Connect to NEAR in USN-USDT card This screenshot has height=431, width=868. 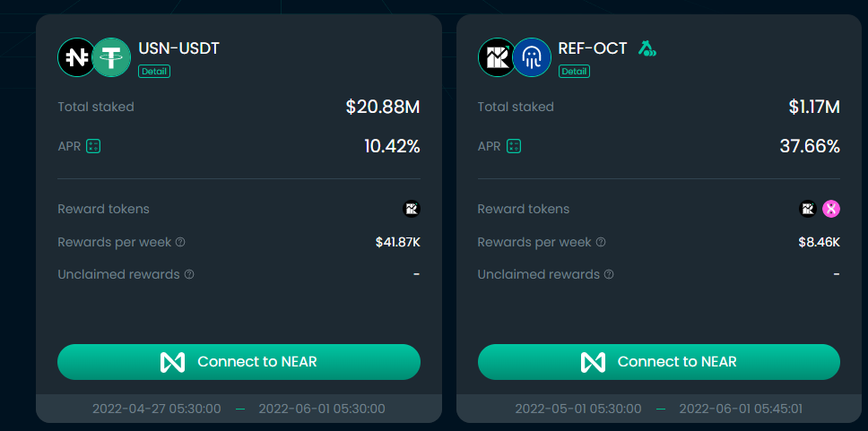[x=239, y=362]
